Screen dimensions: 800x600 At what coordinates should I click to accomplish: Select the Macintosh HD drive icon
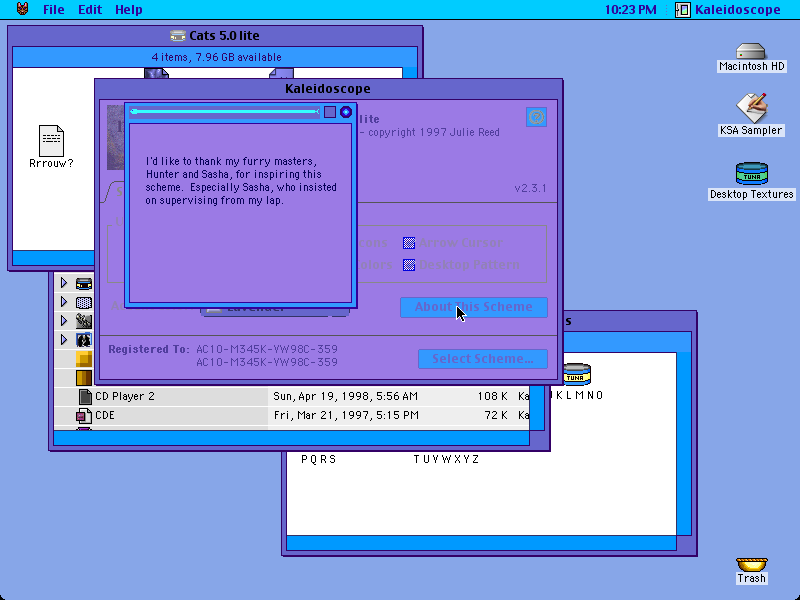(x=751, y=52)
